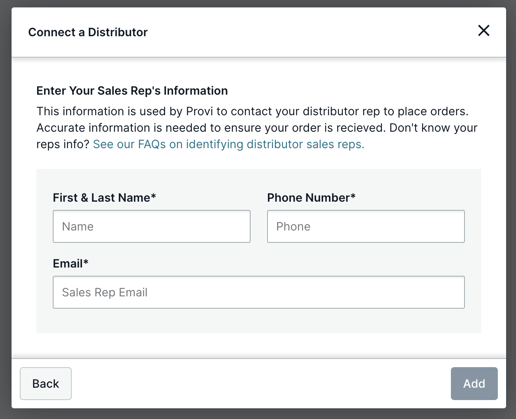Click the dimmed backdrop outside the dialog
Image resolution: width=516 pixels, height=419 pixels.
click(5, 209)
